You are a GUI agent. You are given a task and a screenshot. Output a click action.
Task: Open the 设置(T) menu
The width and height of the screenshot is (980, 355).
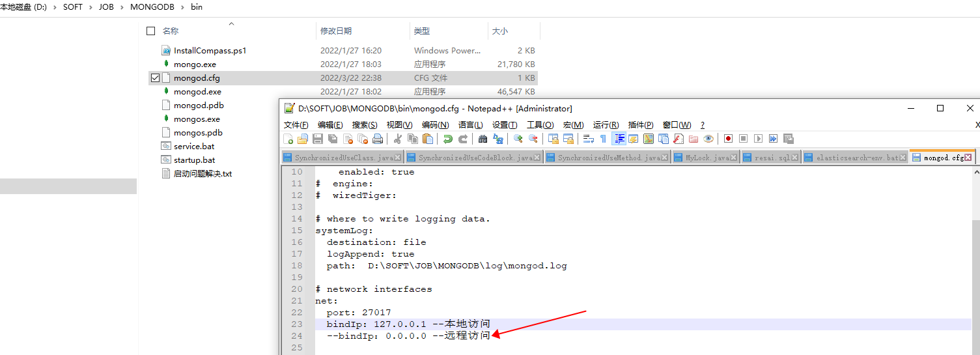pyautogui.click(x=505, y=125)
